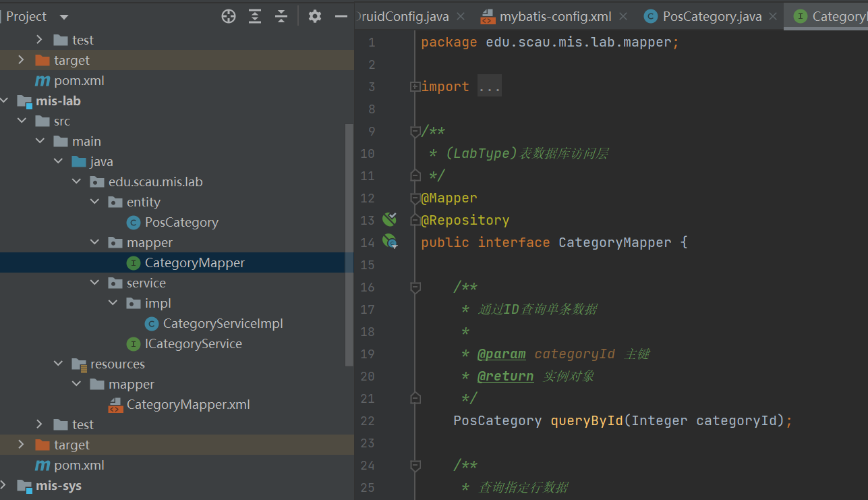Click the folded import ellipsis
This screenshot has width=868, height=500.
(489, 86)
